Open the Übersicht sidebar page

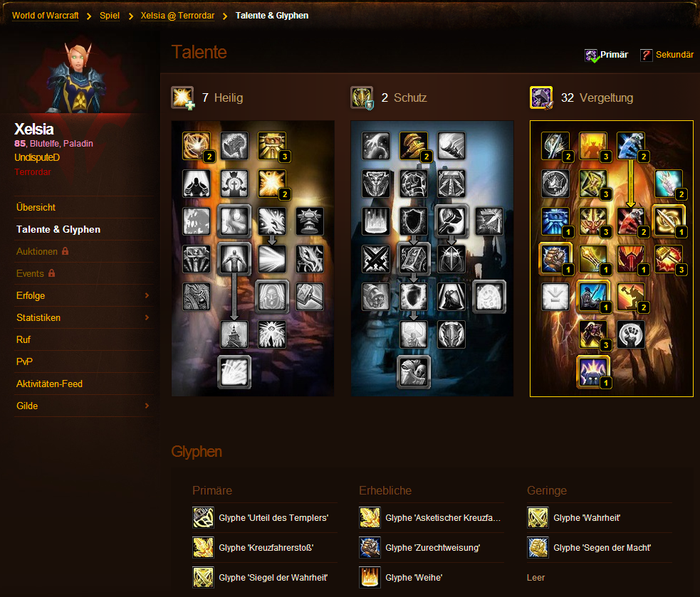pyautogui.click(x=36, y=207)
